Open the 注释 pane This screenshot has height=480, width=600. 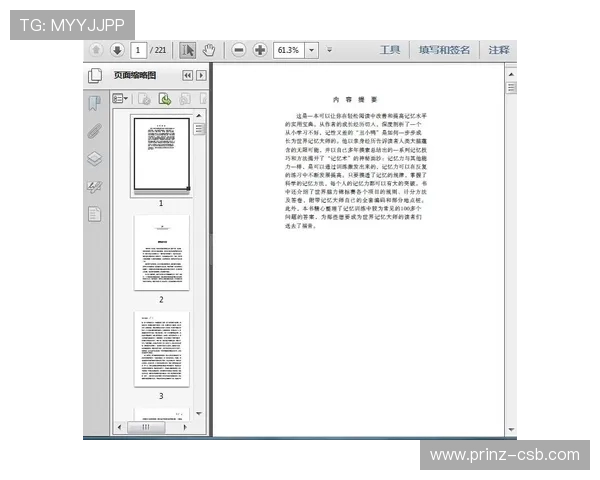499,50
